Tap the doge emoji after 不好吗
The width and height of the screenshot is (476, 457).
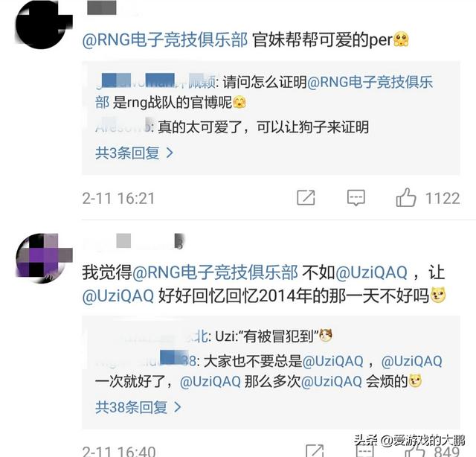click(437, 295)
